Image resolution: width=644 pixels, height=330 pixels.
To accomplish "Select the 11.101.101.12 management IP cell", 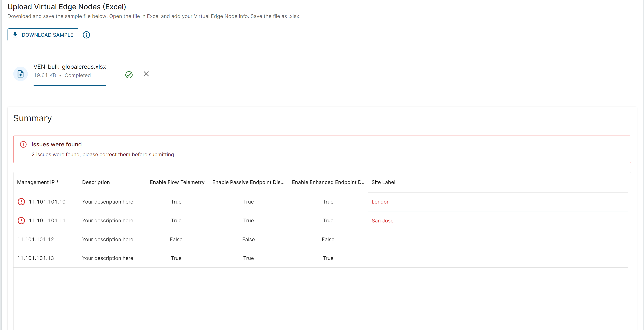I will [x=35, y=239].
